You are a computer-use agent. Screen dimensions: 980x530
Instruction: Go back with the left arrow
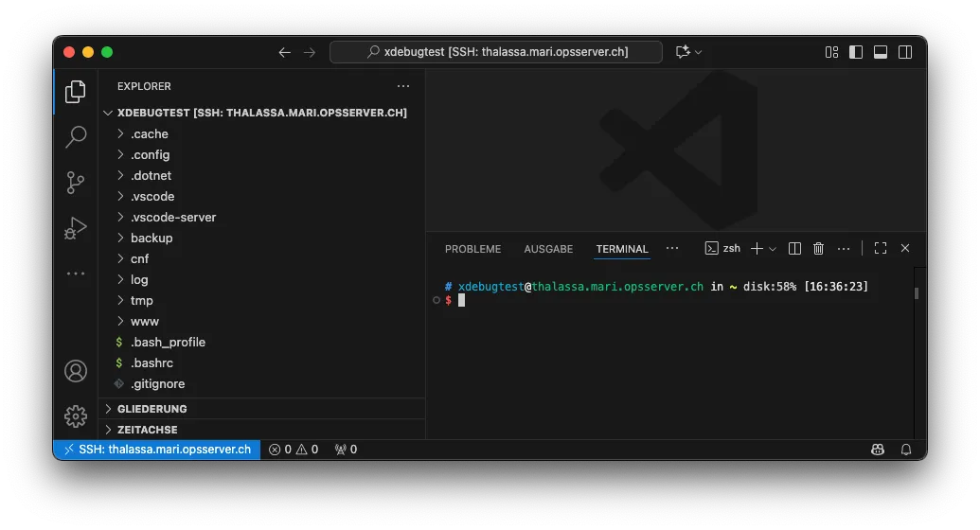pos(284,52)
